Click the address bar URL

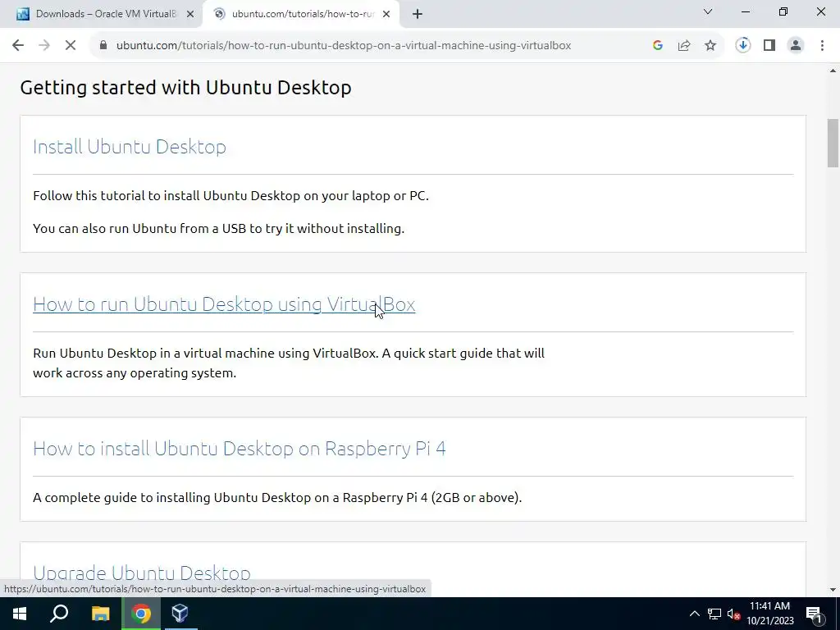pyautogui.click(x=344, y=46)
